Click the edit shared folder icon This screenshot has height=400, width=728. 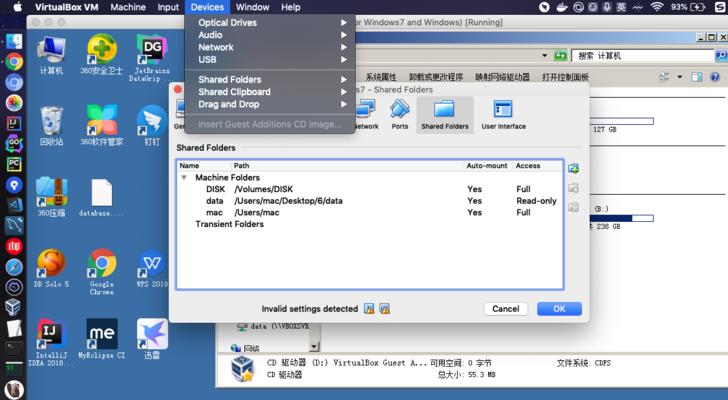click(573, 188)
